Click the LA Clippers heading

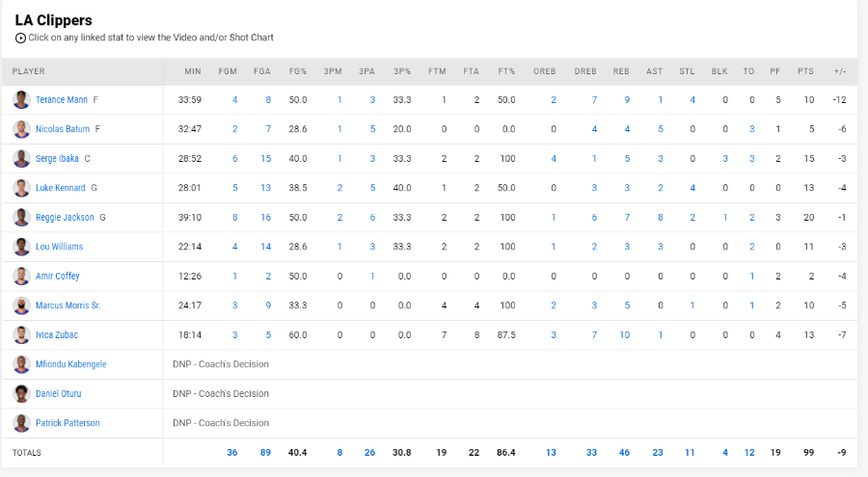coord(54,20)
